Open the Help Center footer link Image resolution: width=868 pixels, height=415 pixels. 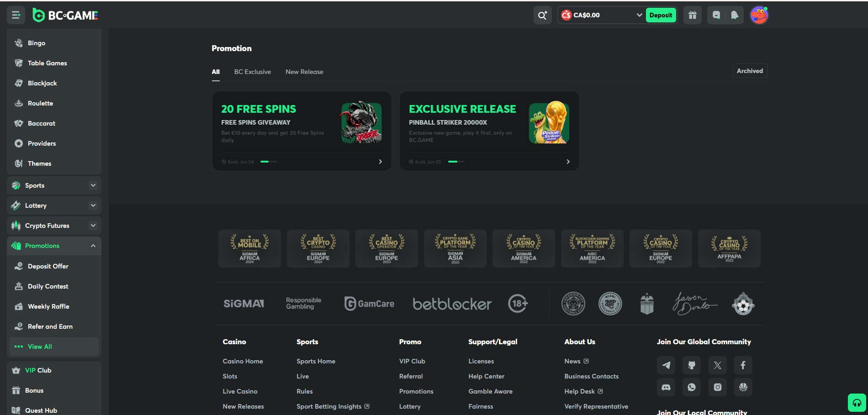coord(486,376)
